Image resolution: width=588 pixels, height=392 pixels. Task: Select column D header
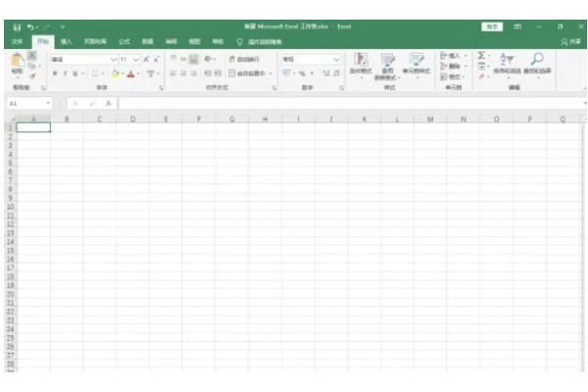pyautogui.click(x=132, y=120)
